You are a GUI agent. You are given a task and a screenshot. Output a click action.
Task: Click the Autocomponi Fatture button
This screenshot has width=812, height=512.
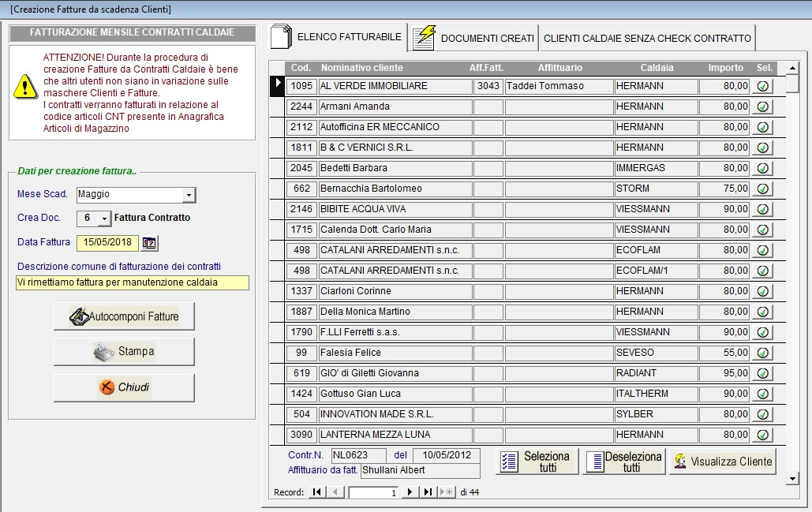[x=125, y=316]
